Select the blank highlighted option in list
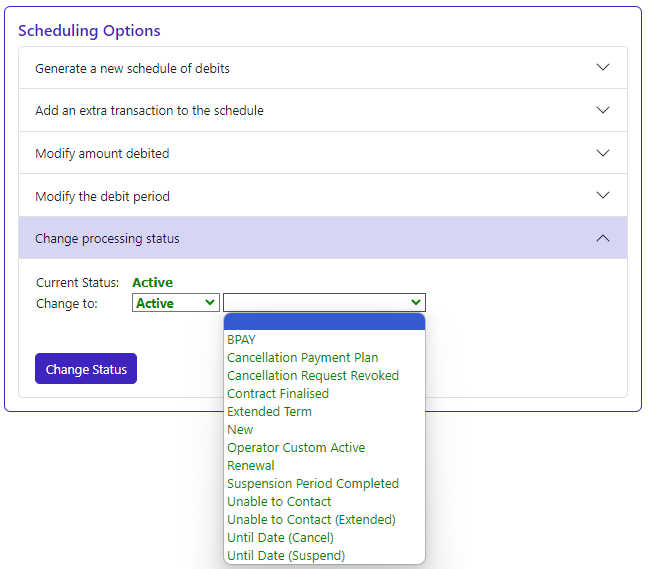Image resolution: width=650 pixels, height=569 pixels. coord(324,322)
